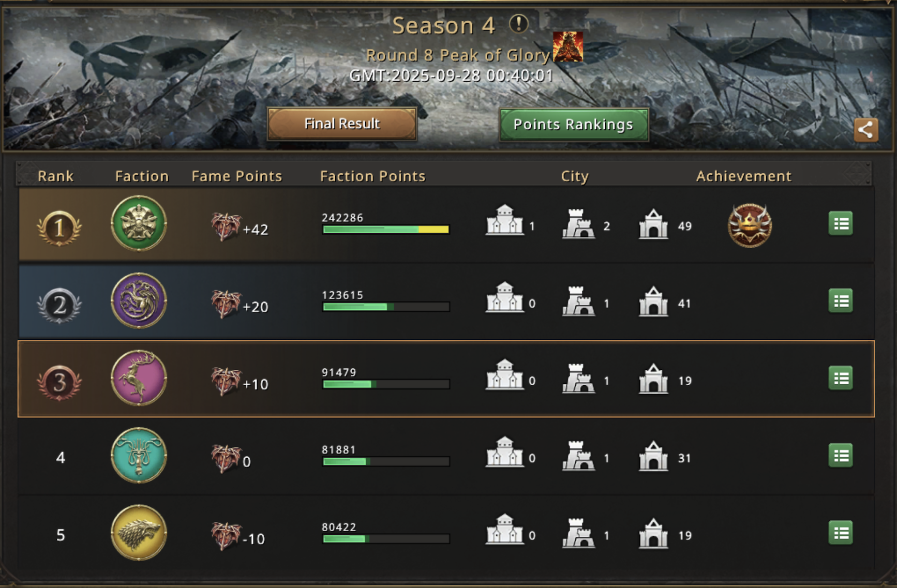This screenshot has height=588, width=897.
Task: Switch to the Points Rankings tab
Action: (574, 124)
